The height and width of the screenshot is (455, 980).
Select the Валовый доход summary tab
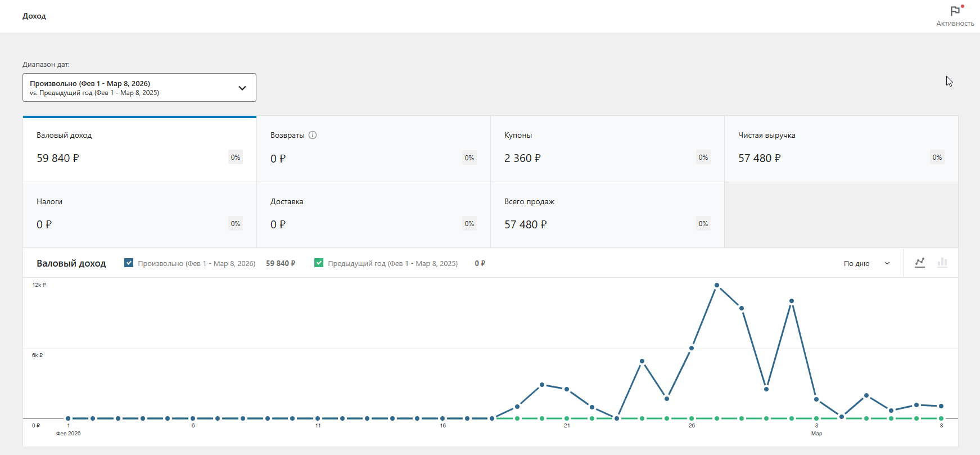coord(139,149)
